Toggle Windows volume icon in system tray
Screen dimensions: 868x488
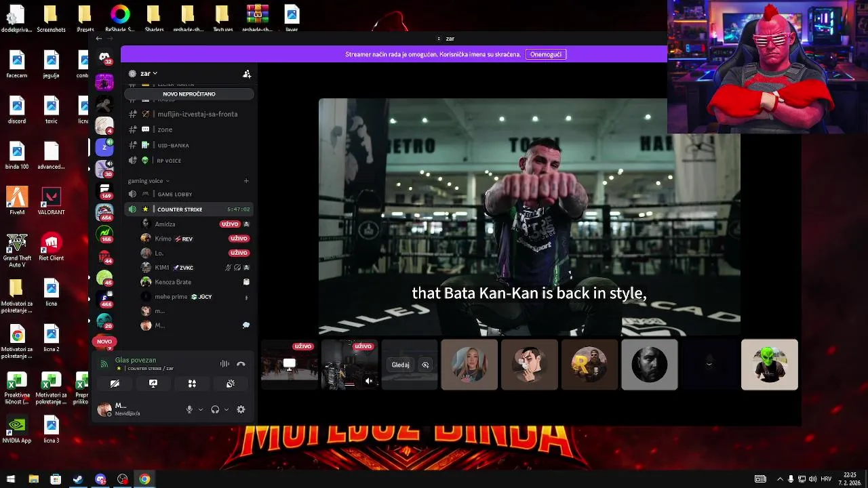coord(812,479)
